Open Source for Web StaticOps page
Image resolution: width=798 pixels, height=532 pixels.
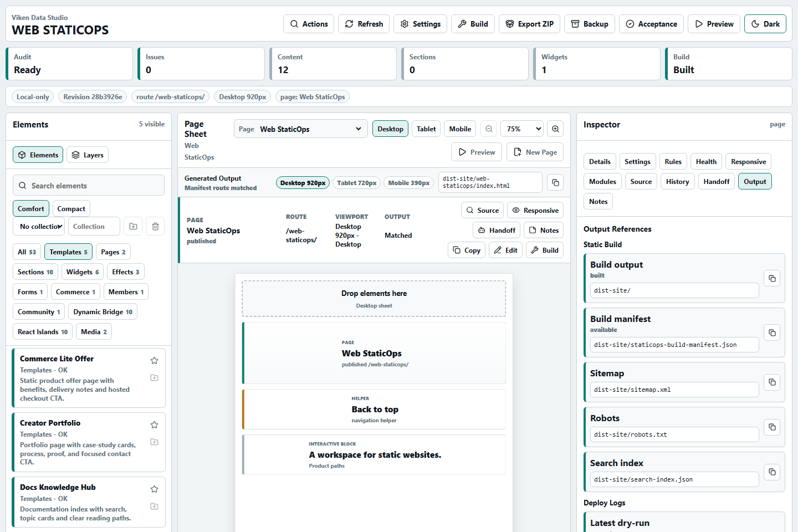tap(482, 210)
